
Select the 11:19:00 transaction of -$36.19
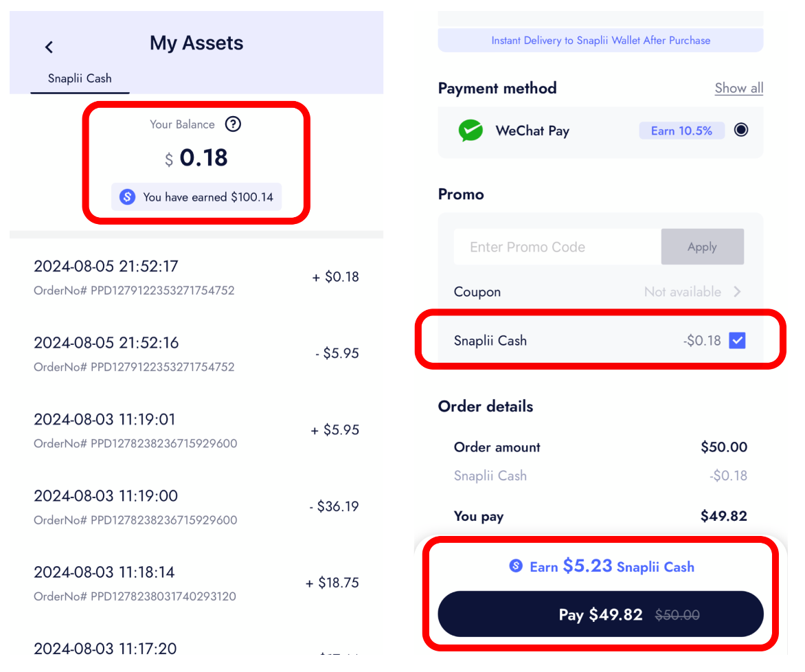196,507
